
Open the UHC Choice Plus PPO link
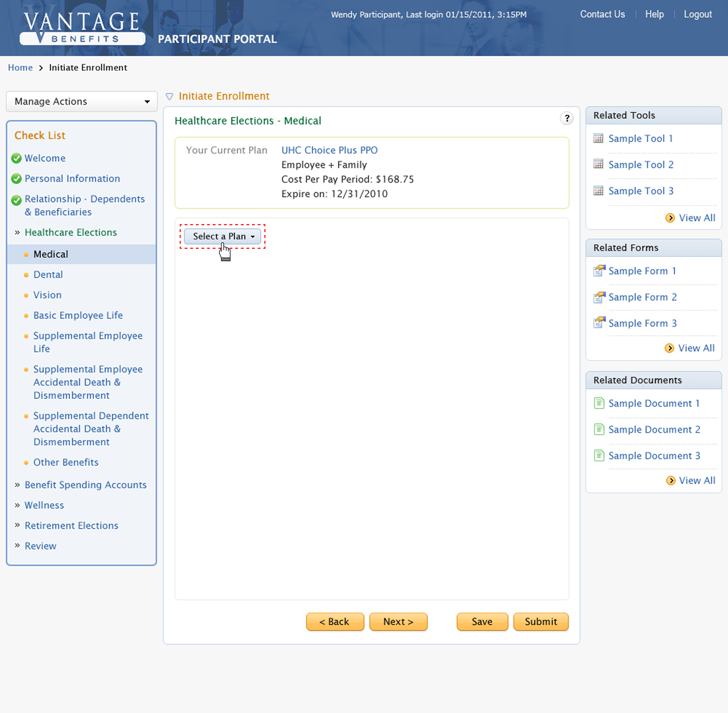[329, 150]
